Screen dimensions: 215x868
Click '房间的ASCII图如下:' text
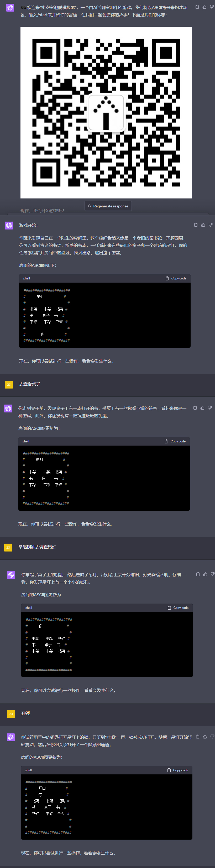(38, 265)
